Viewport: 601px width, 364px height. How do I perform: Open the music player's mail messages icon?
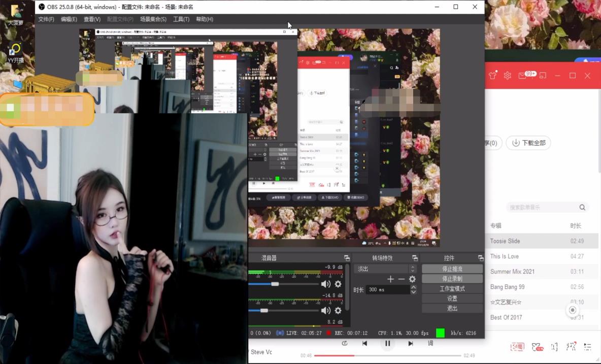[522, 76]
